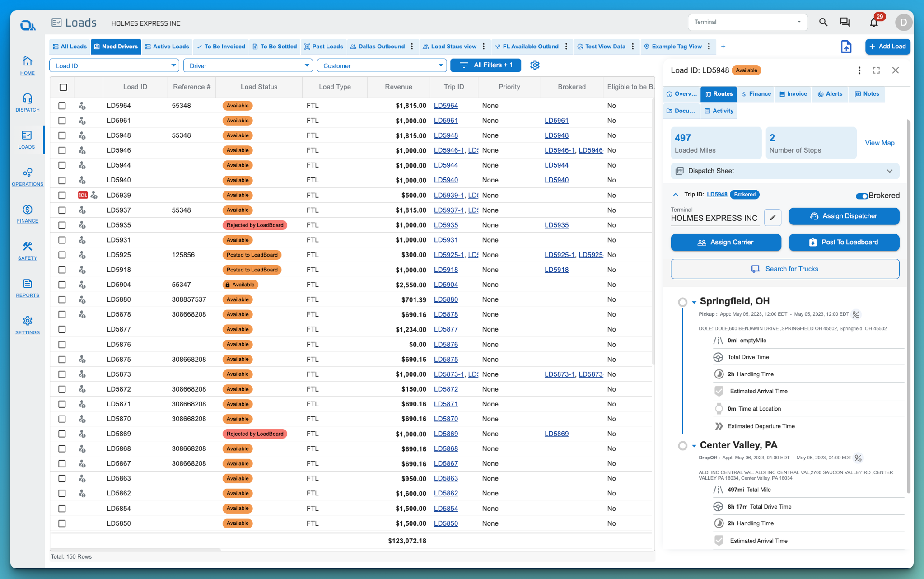Screen dimensions: 924x579
Task: Toggle the Brokered switch off
Action: click(861, 196)
